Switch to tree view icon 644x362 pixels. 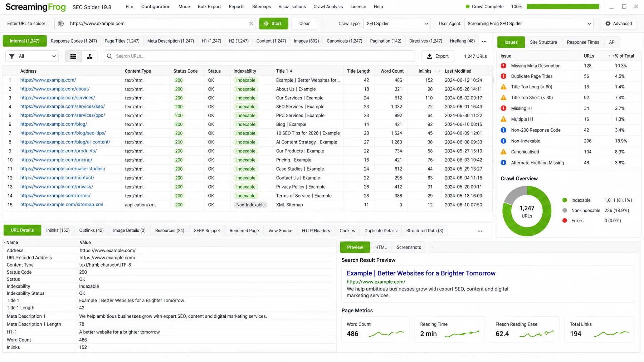tap(90, 56)
